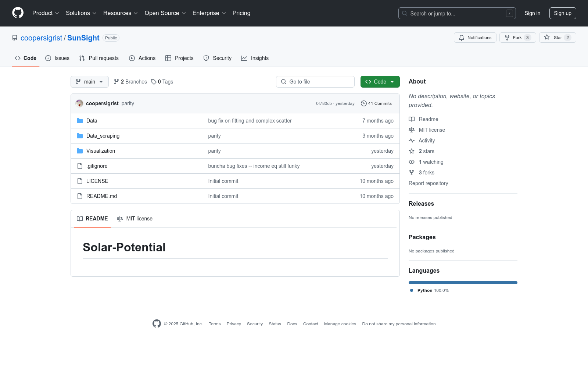The height and width of the screenshot is (368, 588).
Task: Click the Sign in link
Action: pos(533,13)
